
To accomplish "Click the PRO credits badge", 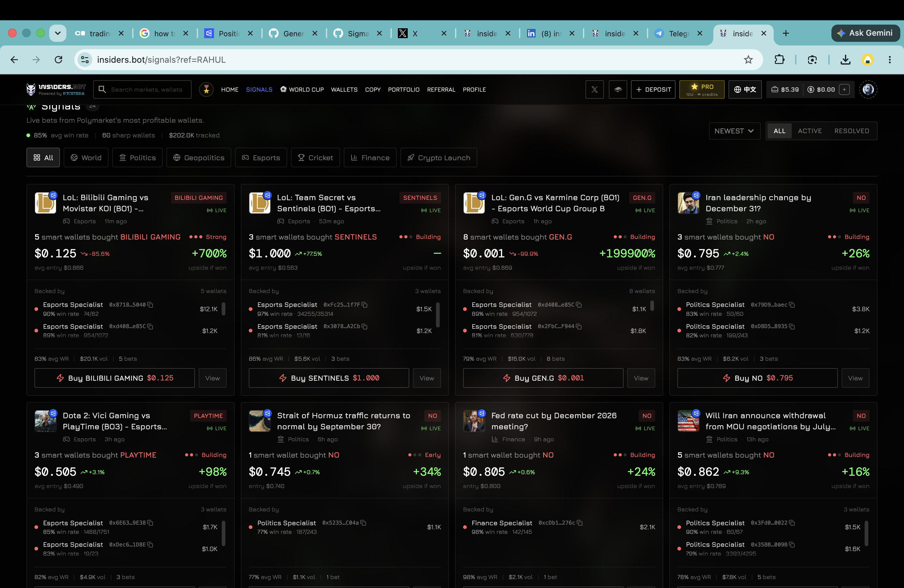I will (x=702, y=89).
